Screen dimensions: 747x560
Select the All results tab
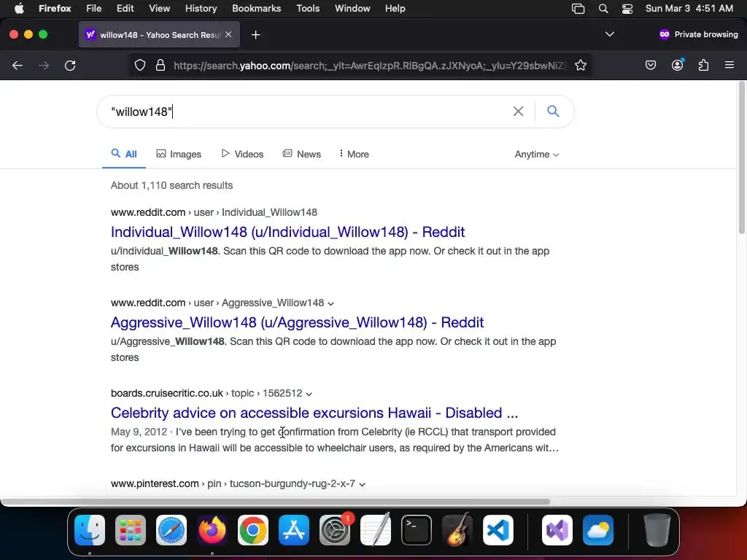click(x=124, y=155)
